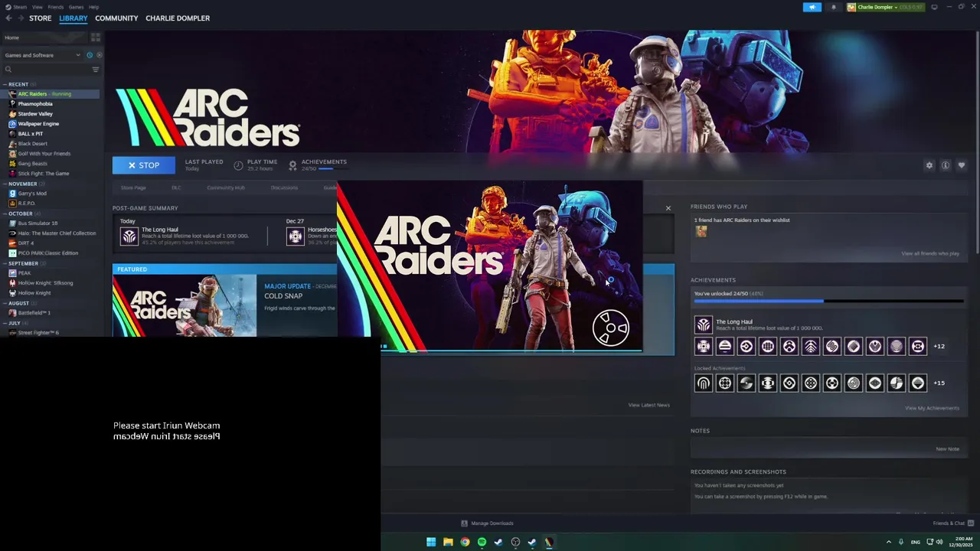Screen dimensions: 980x551
Task: Open the Community Hub tab
Action: pos(225,187)
